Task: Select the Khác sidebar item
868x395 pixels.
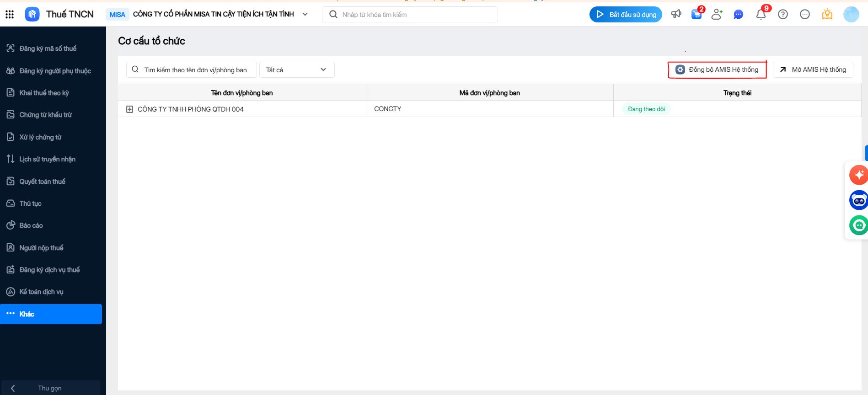Action: click(51, 314)
